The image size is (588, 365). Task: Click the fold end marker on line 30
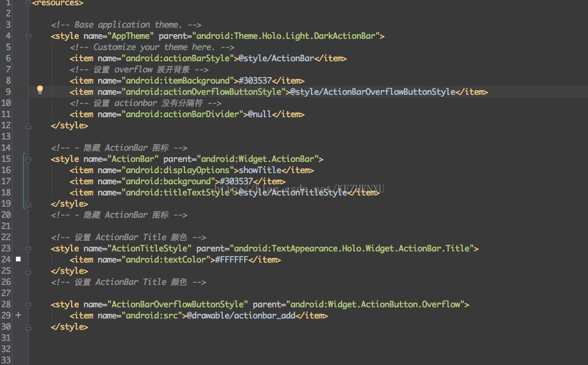pos(28,327)
